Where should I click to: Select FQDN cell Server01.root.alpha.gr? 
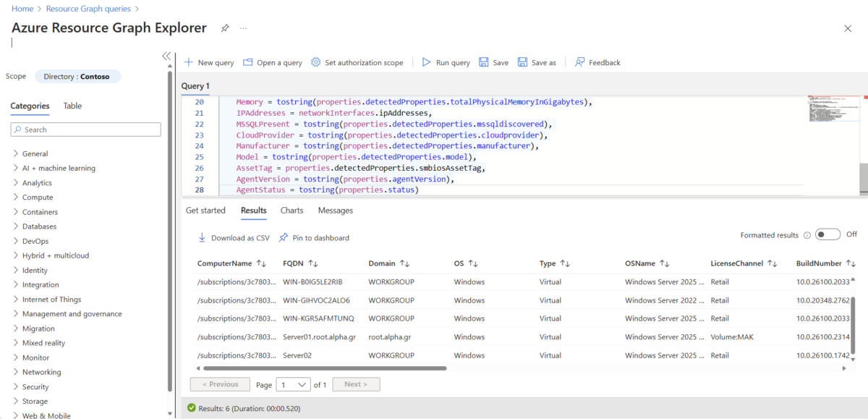point(318,337)
